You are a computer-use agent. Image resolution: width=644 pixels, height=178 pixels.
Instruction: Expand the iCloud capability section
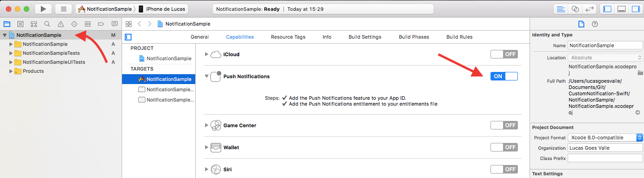coord(207,54)
